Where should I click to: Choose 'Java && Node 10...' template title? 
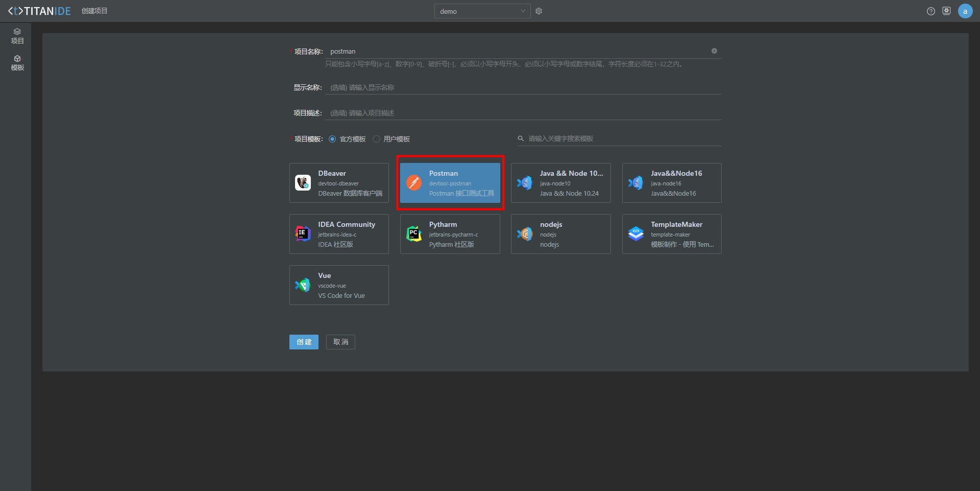pos(571,173)
